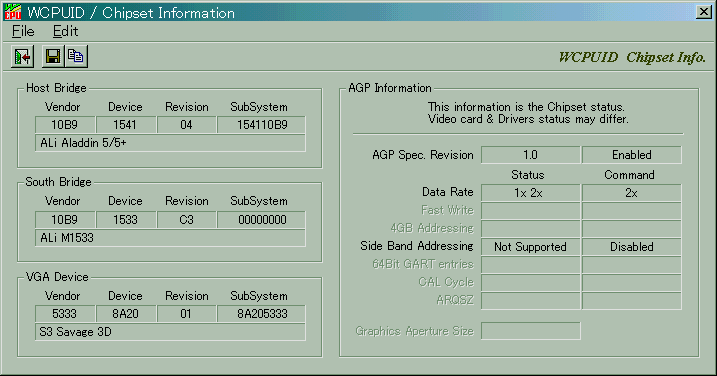Click the 4GB Addressing status field
This screenshot has width=717, height=376.
530,229
